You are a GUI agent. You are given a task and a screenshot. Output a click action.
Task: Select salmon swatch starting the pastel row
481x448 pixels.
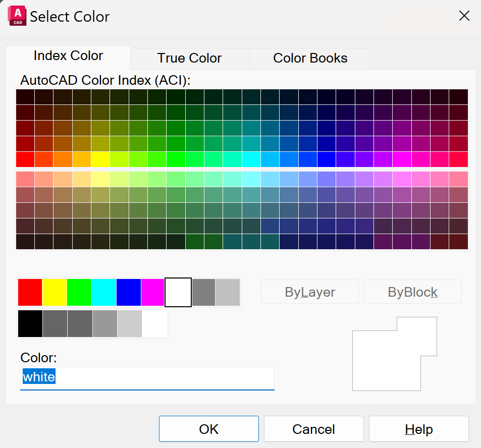point(25,179)
